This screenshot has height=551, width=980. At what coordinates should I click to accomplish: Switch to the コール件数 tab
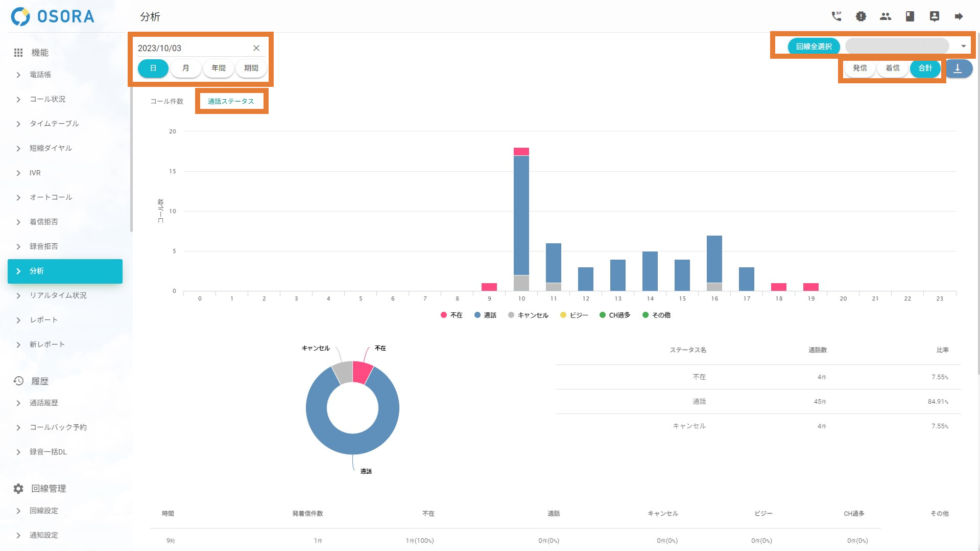(166, 101)
